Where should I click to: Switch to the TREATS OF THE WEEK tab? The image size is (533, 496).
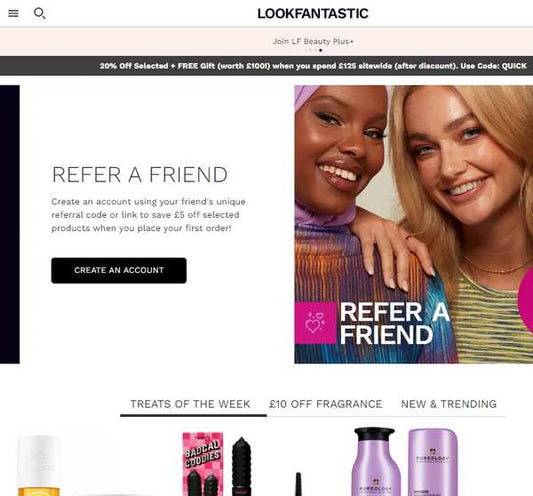[190, 404]
